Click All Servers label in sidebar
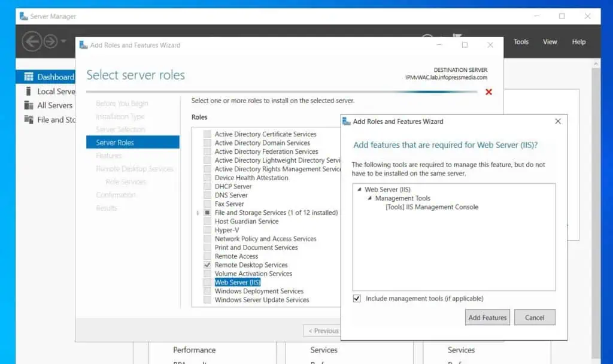Viewport: 613px width, 364px height. click(54, 105)
